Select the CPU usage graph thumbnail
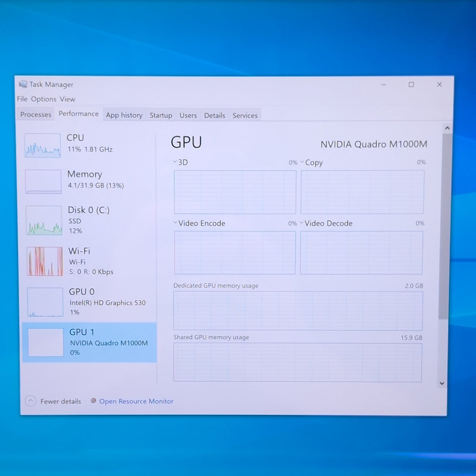The width and height of the screenshot is (476, 476). [42, 145]
